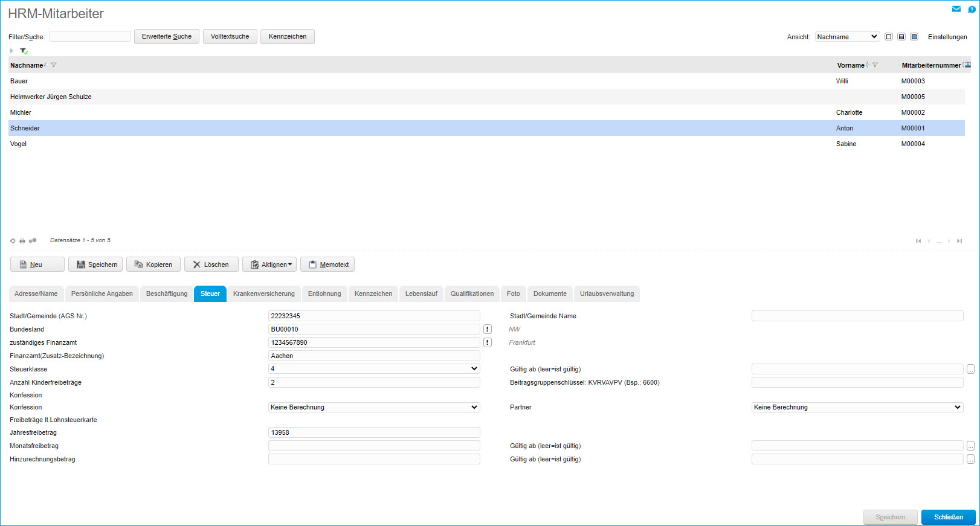
Task: Select the Bauer row in the list
Action: point(486,81)
